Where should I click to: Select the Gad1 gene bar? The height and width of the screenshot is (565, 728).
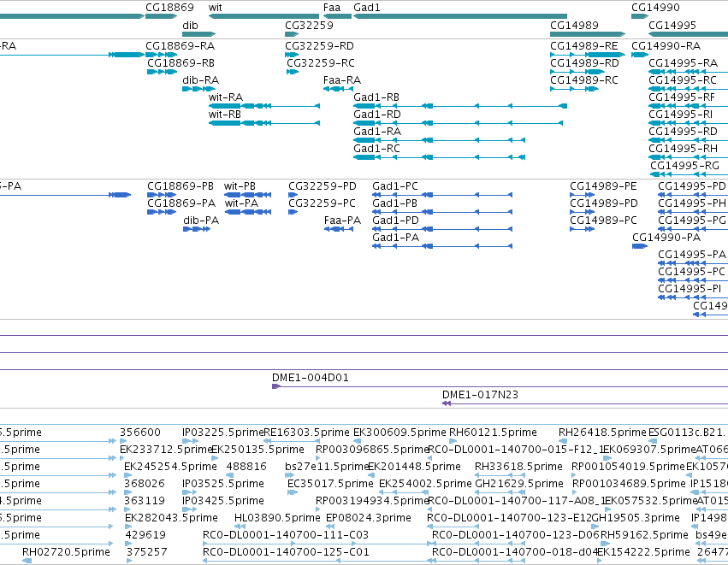(x=460, y=16)
